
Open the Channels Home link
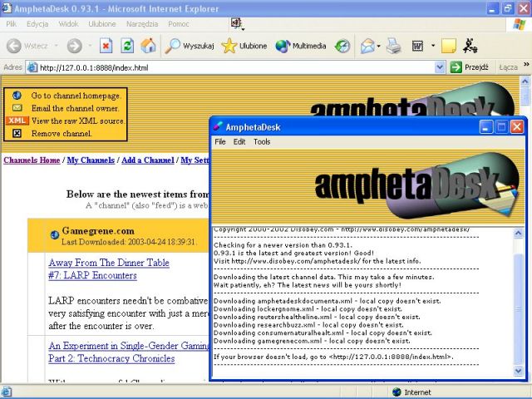coord(32,160)
